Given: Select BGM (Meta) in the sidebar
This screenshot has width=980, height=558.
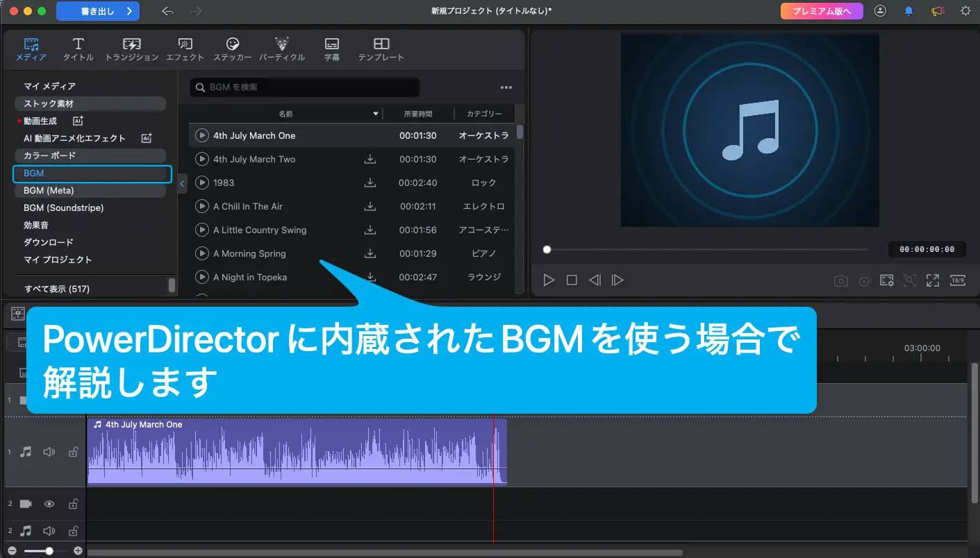Looking at the screenshot, I should click(90, 190).
